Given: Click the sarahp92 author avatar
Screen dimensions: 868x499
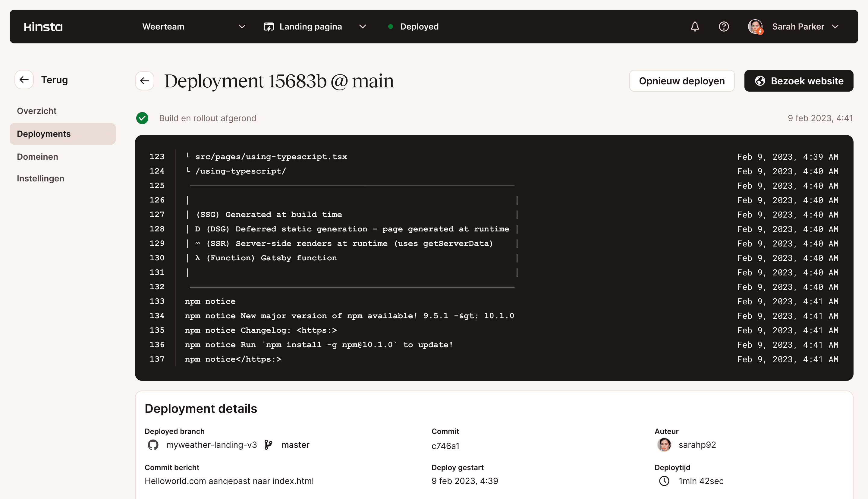Looking at the screenshot, I should point(664,444).
